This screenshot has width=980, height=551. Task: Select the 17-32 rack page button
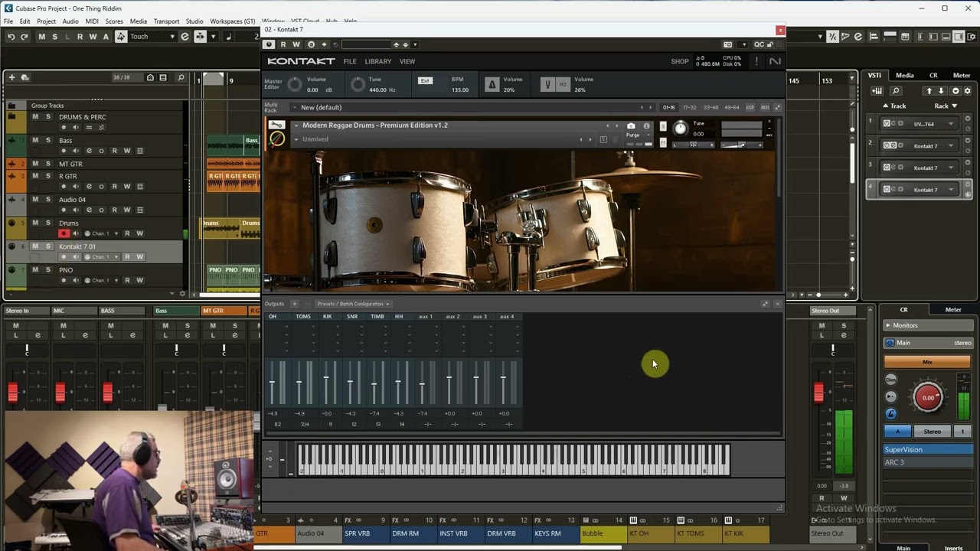point(690,107)
